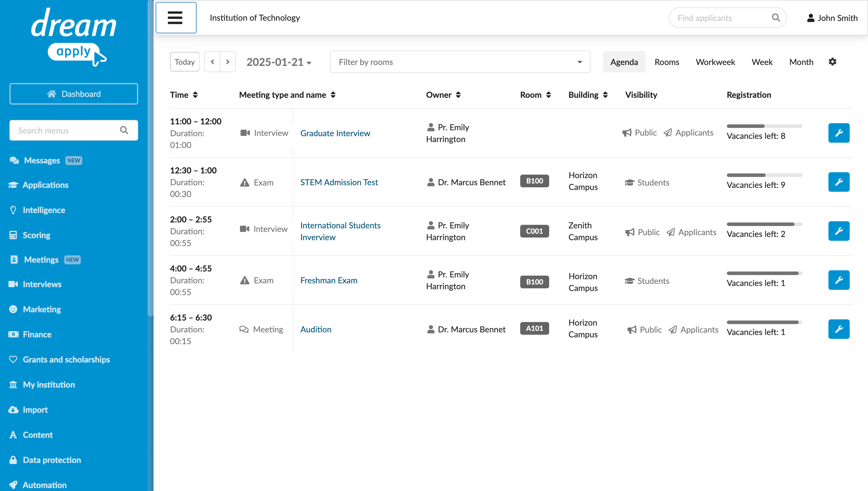Screen dimensions: 868x491
Task: Open STEM Admission Test link
Action: pyautogui.click(x=339, y=182)
